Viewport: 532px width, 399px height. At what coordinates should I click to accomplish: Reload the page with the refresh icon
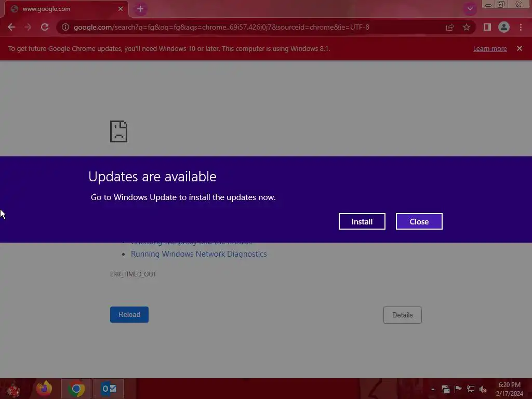45,27
